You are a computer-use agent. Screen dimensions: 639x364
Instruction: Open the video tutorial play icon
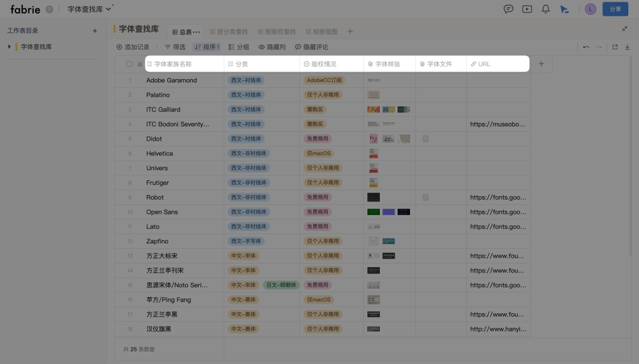[x=527, y=9]
